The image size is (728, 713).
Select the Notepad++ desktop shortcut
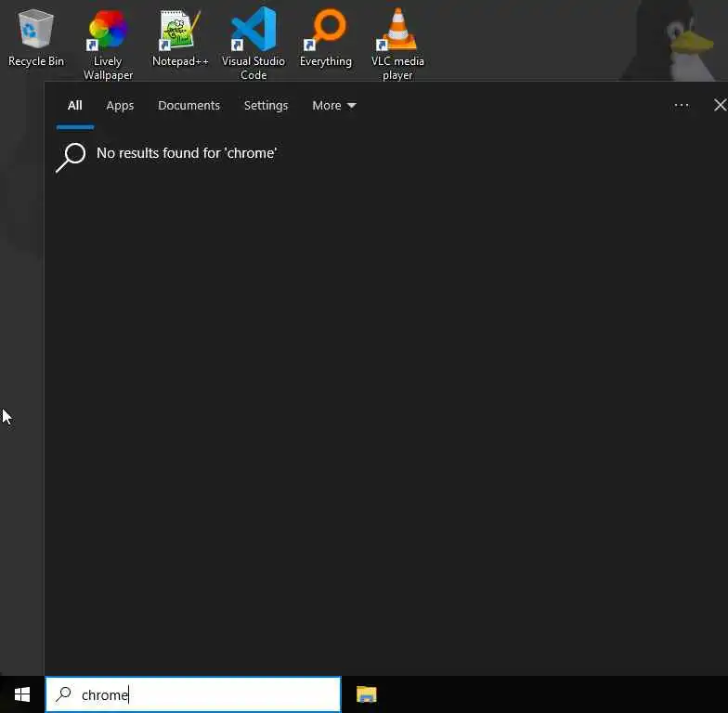pos(180,39)
